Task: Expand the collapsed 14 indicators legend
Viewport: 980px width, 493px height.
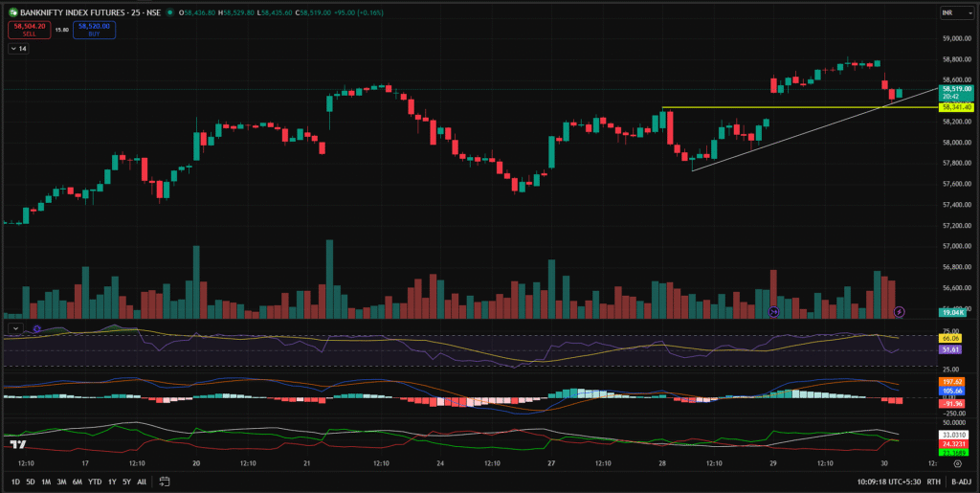Action: (x=18, y=48)
